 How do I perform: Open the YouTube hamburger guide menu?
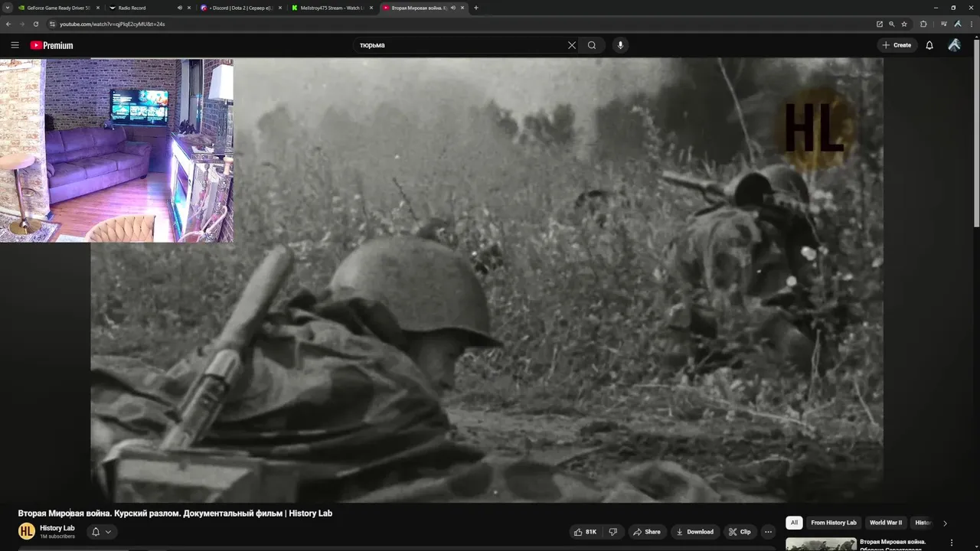[x=15, y=45]
